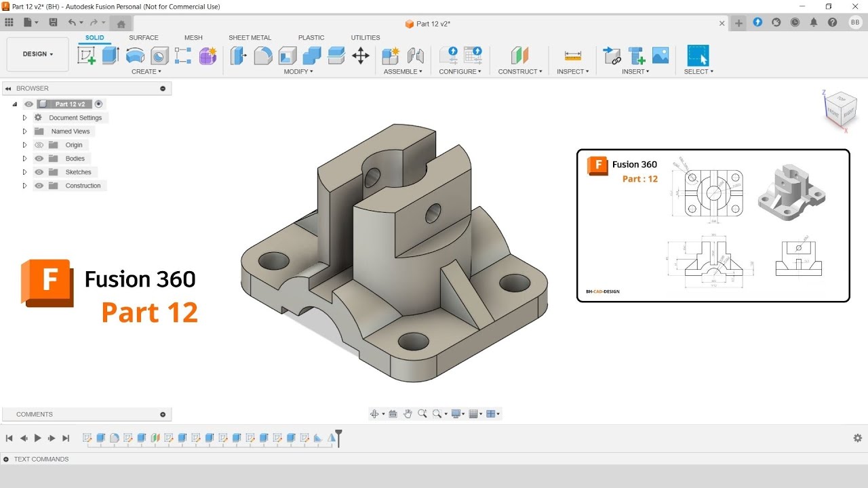Click the Create Form purple icon
This screenshot has height=488, width=868.
[x=208, y=56]
